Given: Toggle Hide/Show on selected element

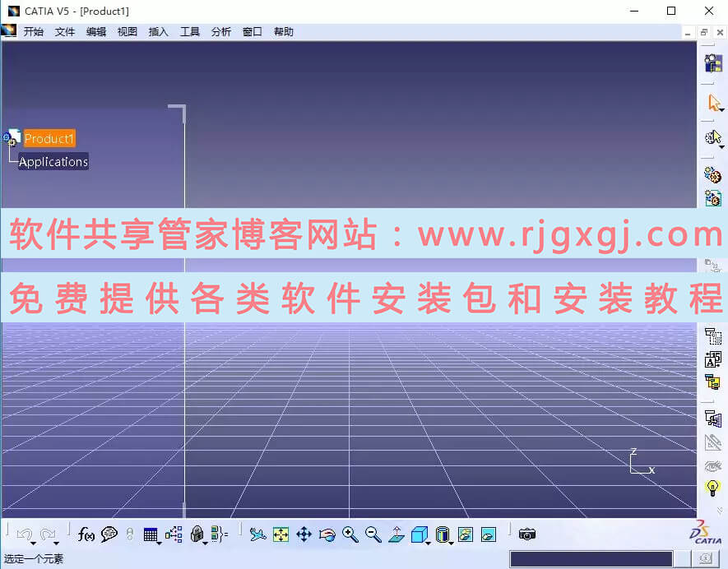Looking at the screenshot, I should [x=466, y=534].
